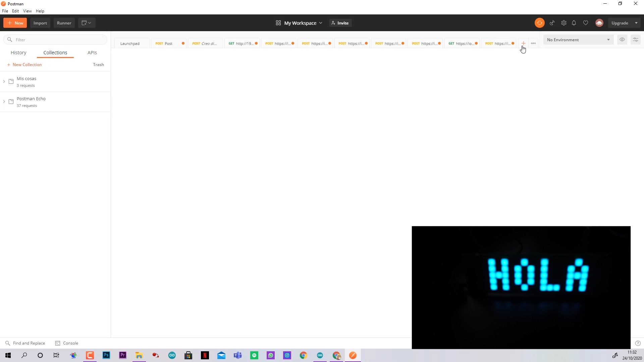Open Microsoft Teams from the taskbar
Image resolution: width=644 pixels, height=362 pixels.
[x=238, y=355]
